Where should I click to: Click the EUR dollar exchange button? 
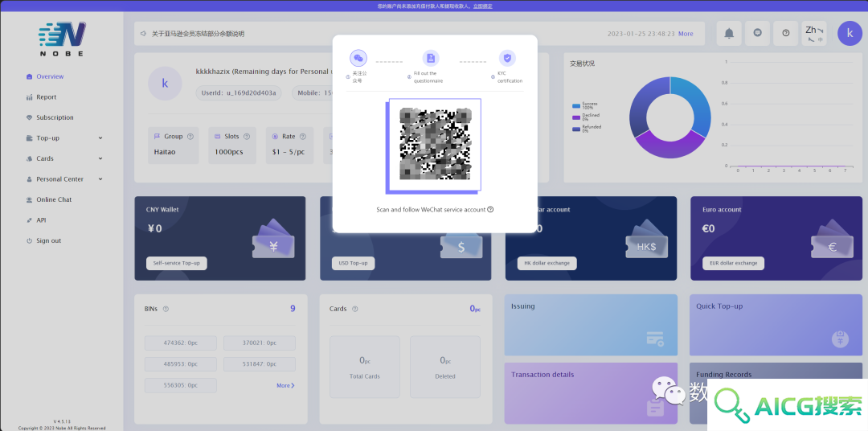[x=734, y=263]
